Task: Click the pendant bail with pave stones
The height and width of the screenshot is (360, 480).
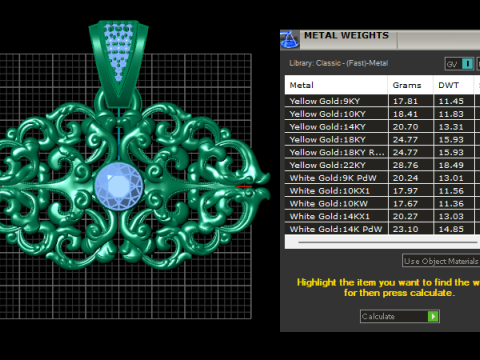Action: coord(118,63)
